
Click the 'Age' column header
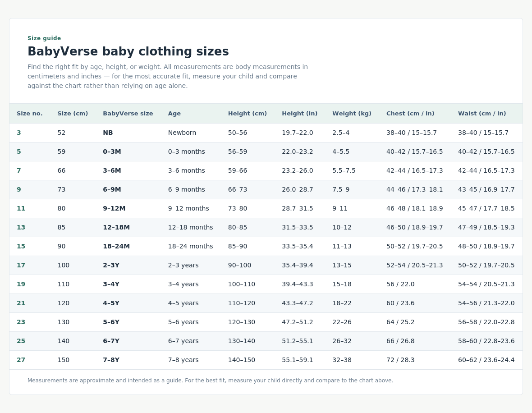174,114
